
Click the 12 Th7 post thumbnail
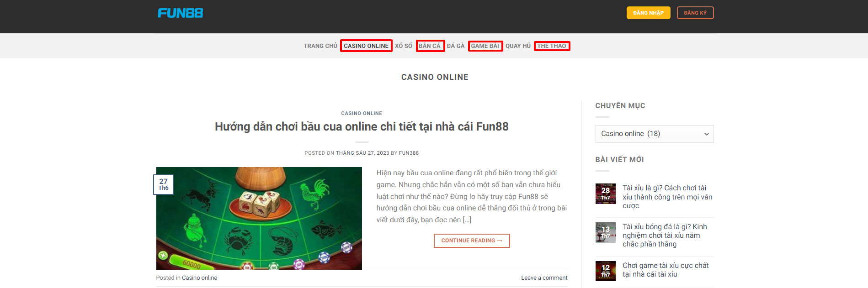pos(605,271)
